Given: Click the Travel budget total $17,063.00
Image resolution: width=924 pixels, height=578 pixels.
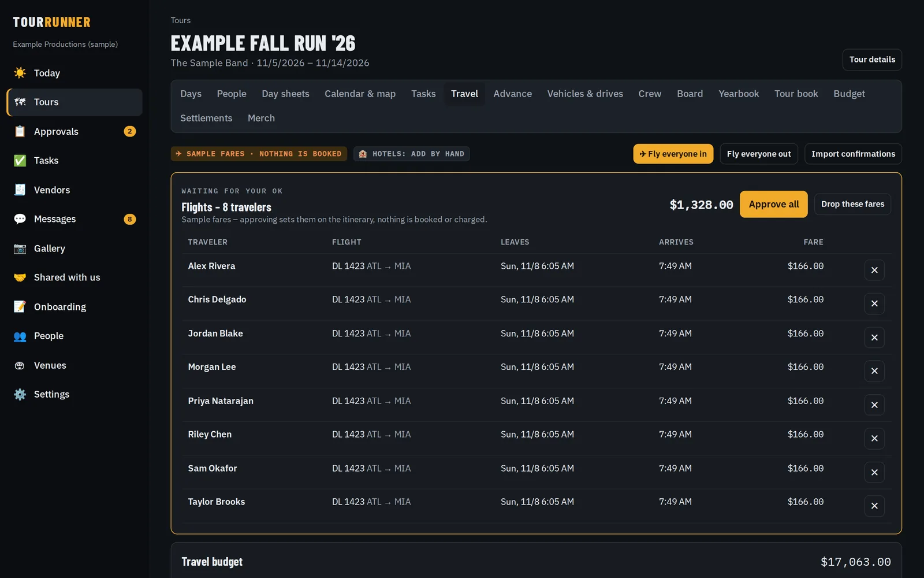Looking at the screenshot, I should [855, 562].
